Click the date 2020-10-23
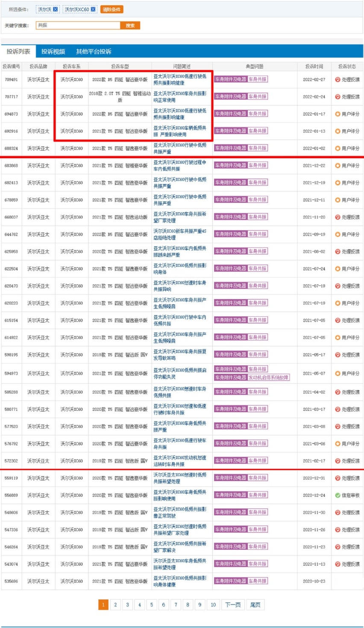This screenshot has height=628, width=364. pos(314,581)
